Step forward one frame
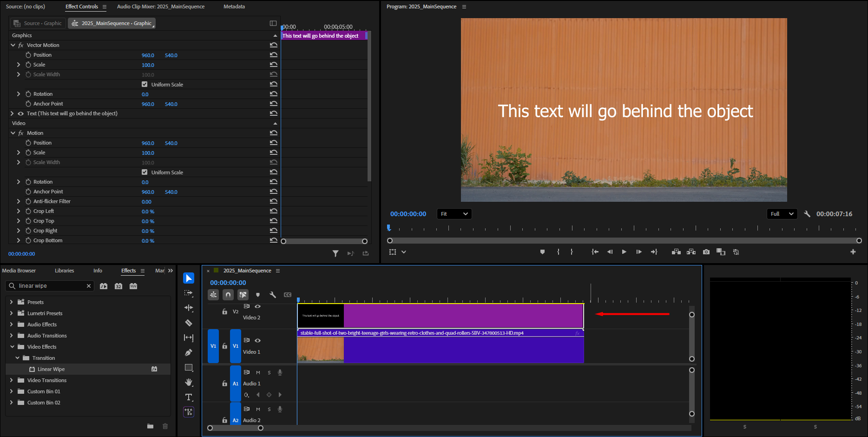 pos(639,252)
